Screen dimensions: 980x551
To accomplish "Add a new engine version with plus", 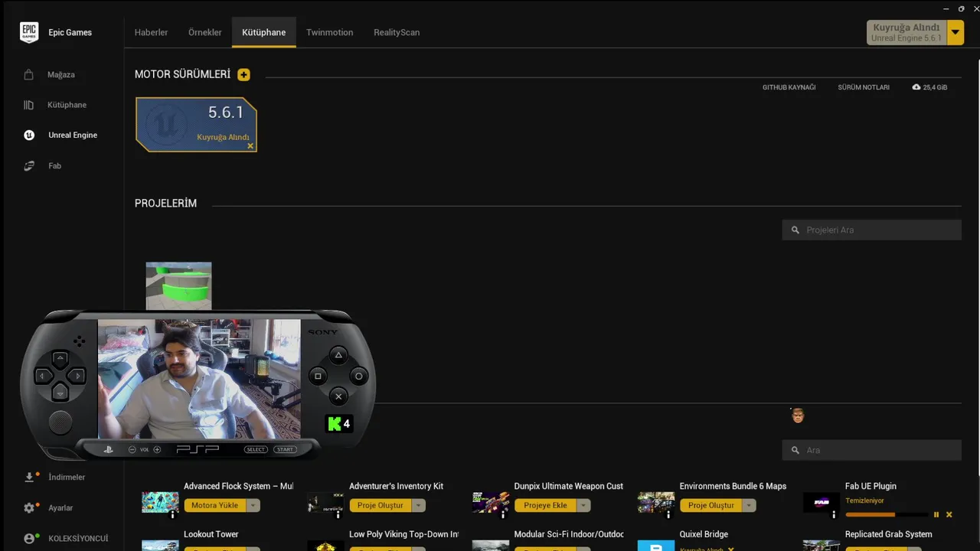I will point(243,74).
